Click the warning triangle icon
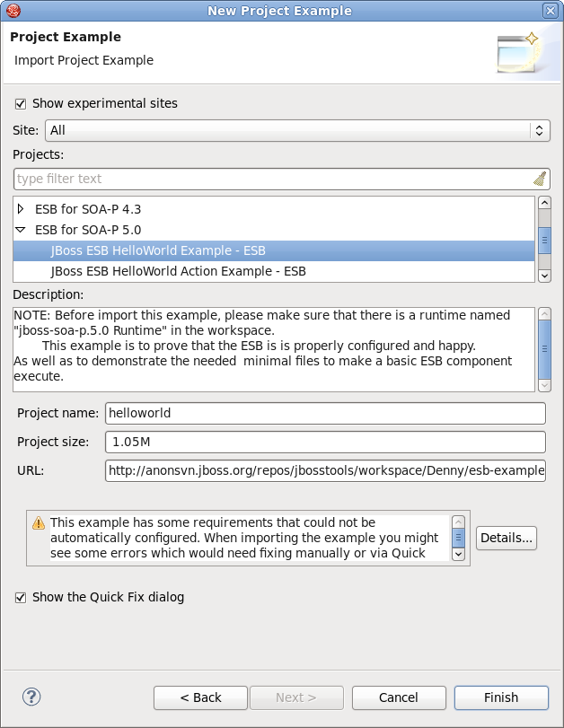 click(39, 523)
